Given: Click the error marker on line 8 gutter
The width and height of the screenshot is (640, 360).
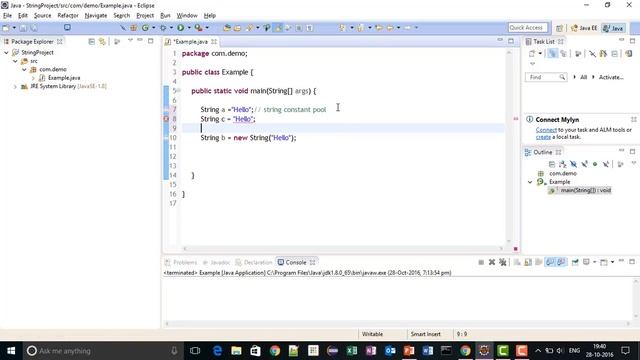Looking at the screenshot, I should 166,119.
